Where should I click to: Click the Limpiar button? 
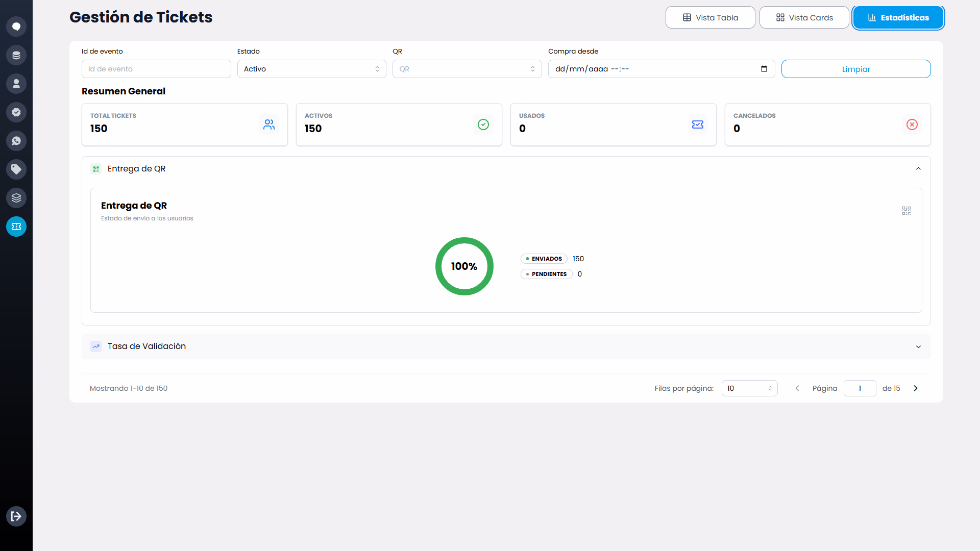click(x=856, y=69)
